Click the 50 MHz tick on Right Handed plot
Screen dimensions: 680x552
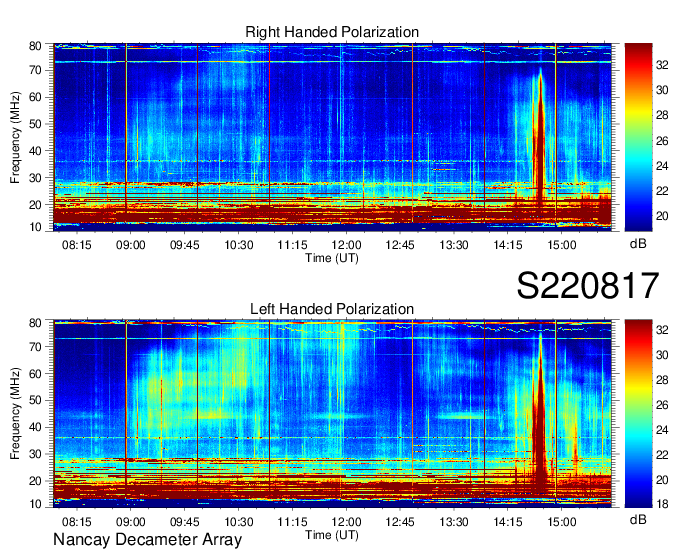click(x=35, y=124)
